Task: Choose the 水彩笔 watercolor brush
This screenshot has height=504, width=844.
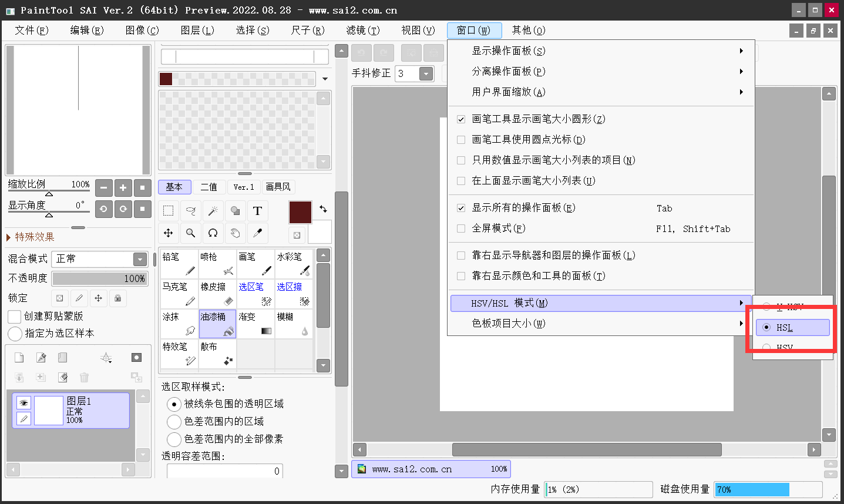Action: coord(294,263)
